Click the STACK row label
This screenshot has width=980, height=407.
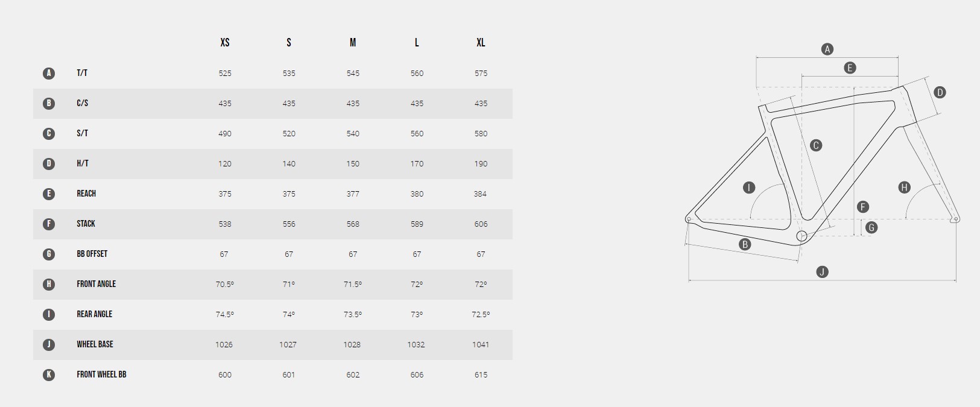tap(86, 224)
